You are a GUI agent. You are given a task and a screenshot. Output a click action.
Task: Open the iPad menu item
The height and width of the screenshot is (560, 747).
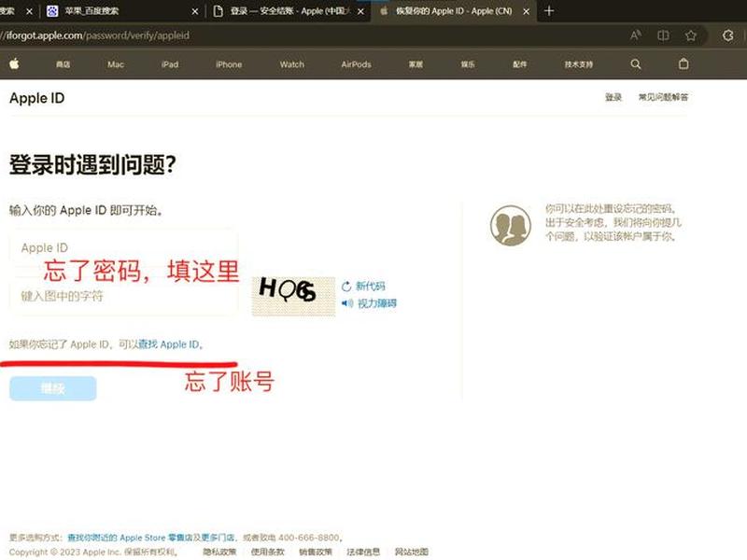(170, 64)
